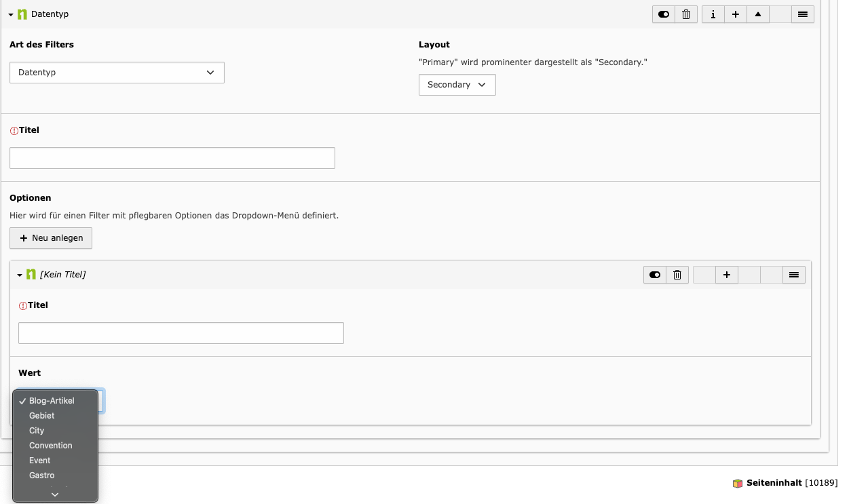Image resolution: width=849 pixels, height=504 pixels.
Task: Show info for the Datentyp record
Action: (x=713, y=14)
